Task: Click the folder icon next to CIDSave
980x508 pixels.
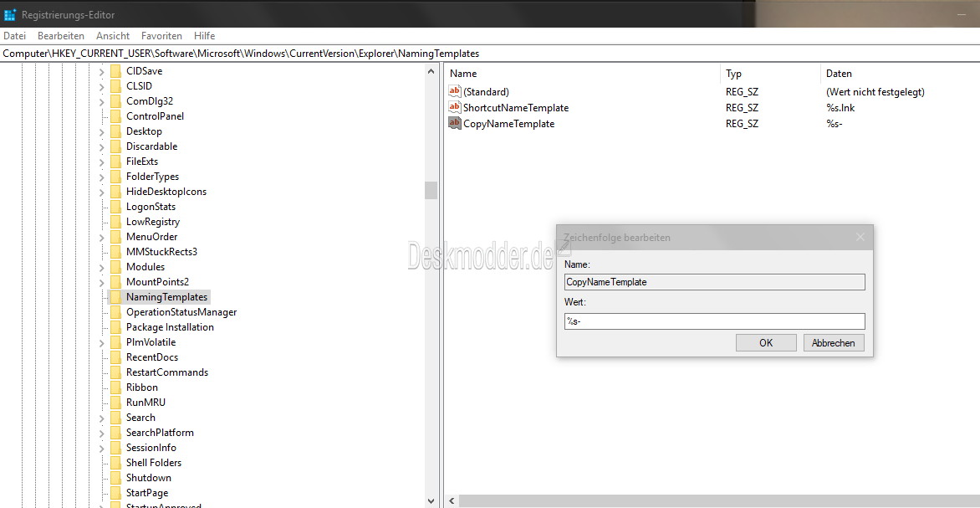Action: [115, 70]
